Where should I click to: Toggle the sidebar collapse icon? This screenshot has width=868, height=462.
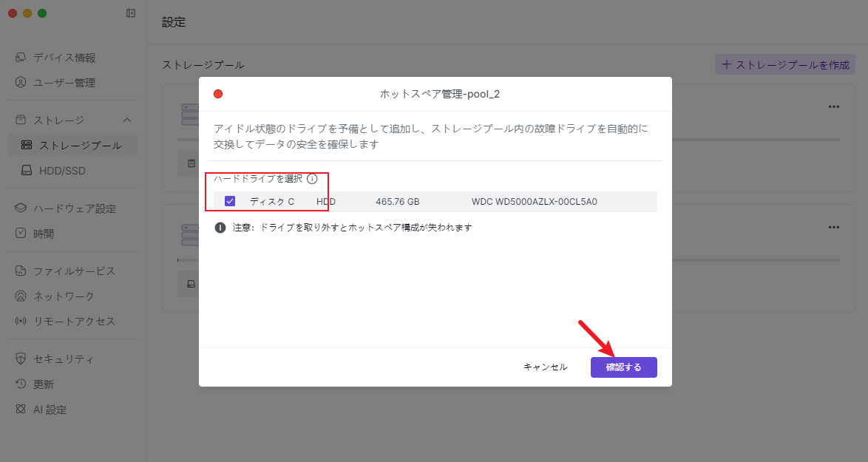131,13
